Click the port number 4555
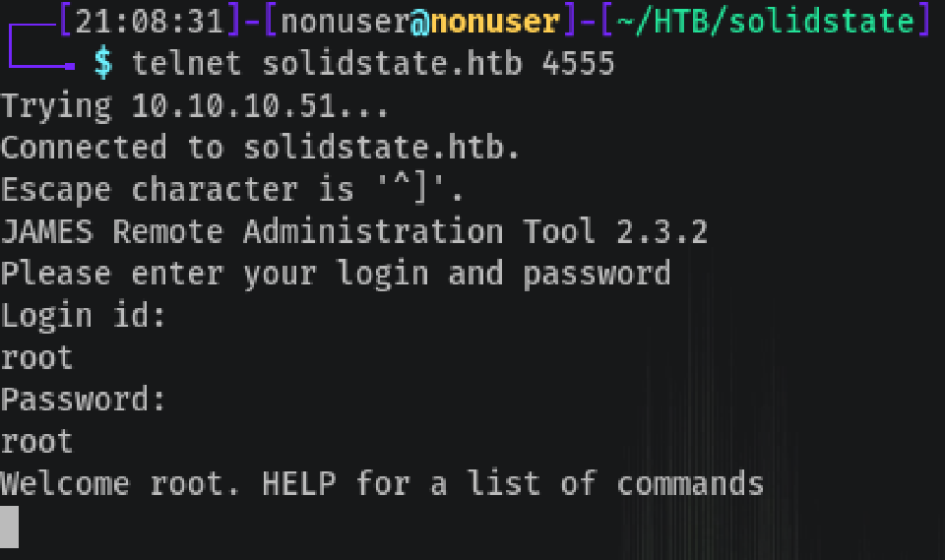Image resolution: width=945 pixels, height=560 pixels. coord(578,63)
